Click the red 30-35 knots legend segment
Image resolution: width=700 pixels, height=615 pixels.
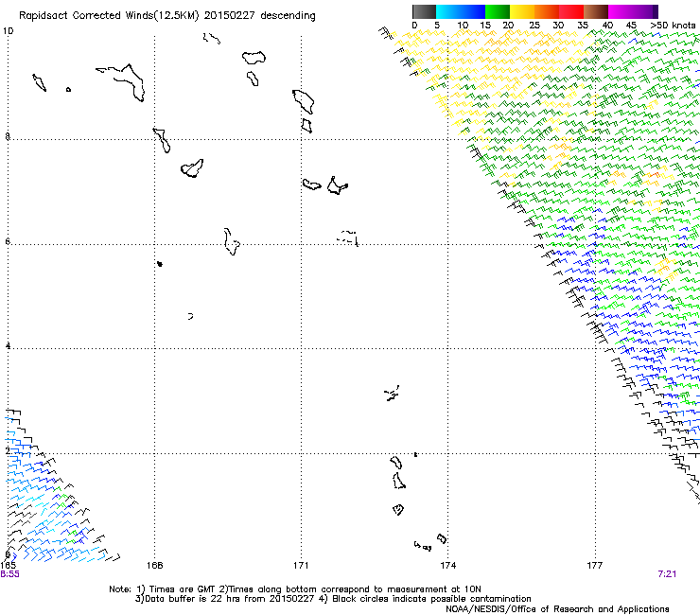571,11
